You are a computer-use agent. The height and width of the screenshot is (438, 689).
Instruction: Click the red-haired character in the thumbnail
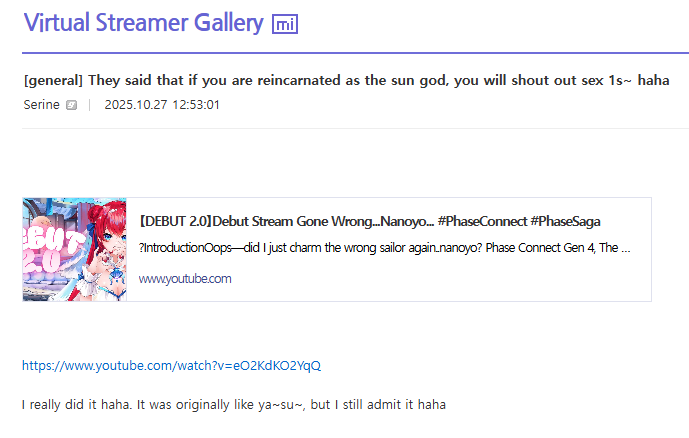pos(107,250)
